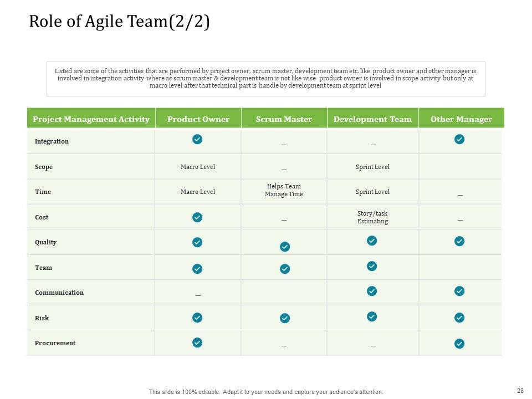Select the Development Team column header

tap(372, 119)
